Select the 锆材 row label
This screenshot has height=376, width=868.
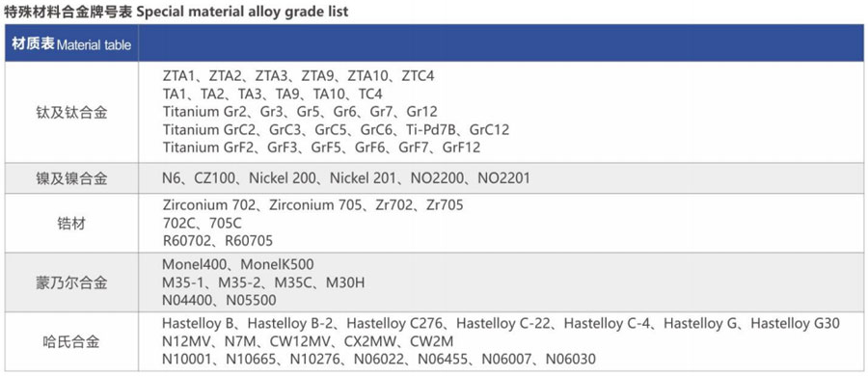click(71, 224)
